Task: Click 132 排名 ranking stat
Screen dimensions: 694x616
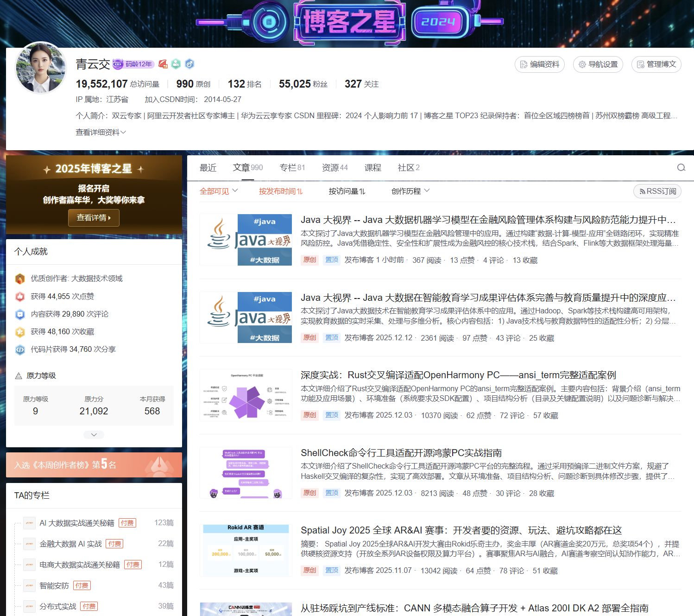Action: click(x=245, y=84)
